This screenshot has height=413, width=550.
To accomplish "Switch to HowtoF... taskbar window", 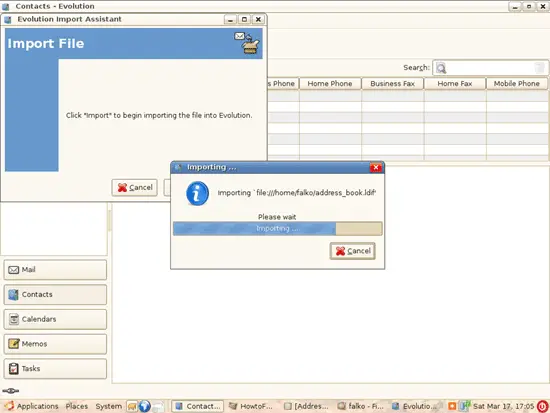I will [251, 406].
